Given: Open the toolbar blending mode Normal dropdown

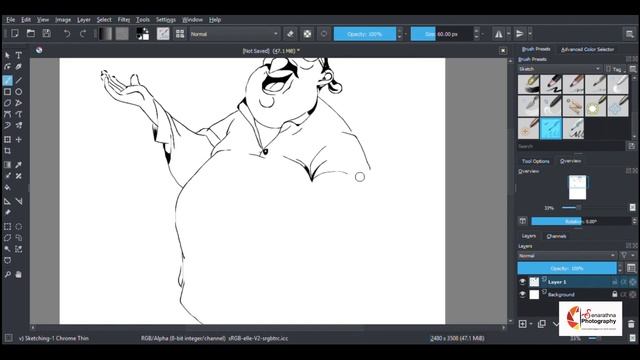Looking at the screenshot, I should 235,34.
